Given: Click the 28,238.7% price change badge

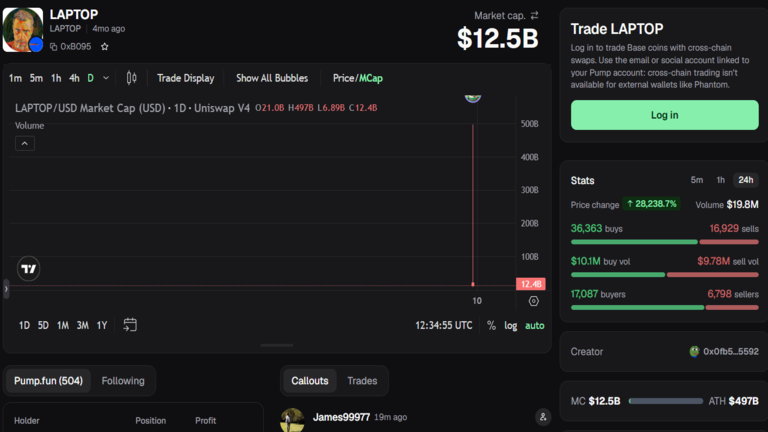Looking at the screenshot, I should click(651, 204).
